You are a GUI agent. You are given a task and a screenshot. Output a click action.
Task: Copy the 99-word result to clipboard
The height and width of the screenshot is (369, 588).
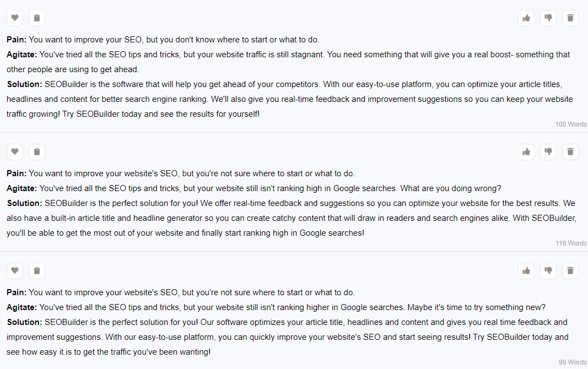pyautogui.click(x=37, y=270)
